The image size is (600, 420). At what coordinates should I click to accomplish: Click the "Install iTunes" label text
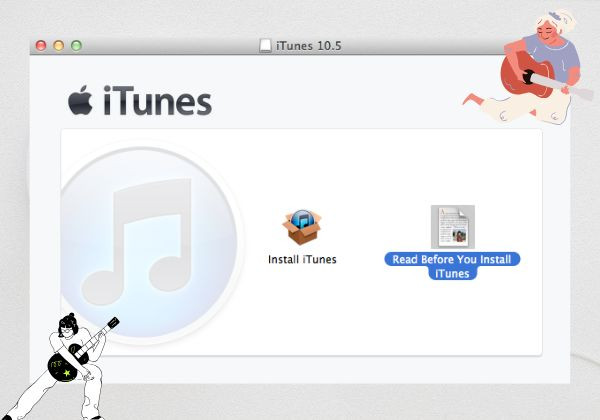[302, 259]
